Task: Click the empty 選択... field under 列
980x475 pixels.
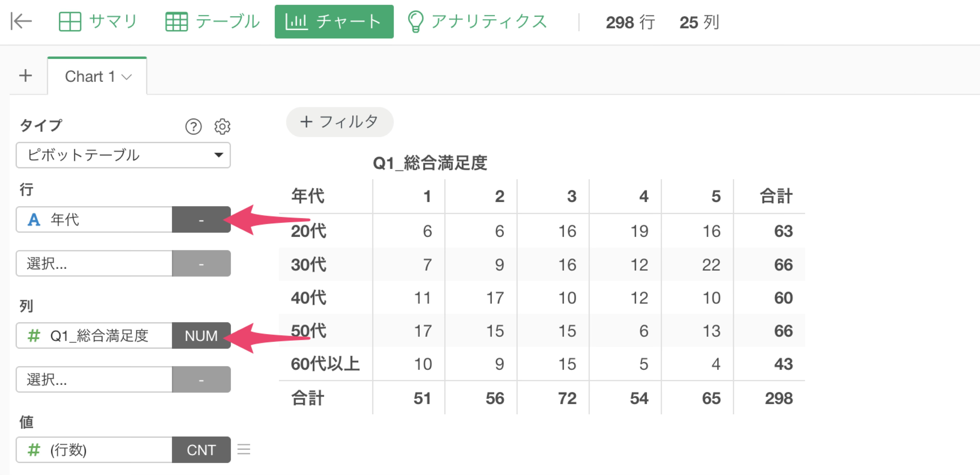Action: pos(94,380)
